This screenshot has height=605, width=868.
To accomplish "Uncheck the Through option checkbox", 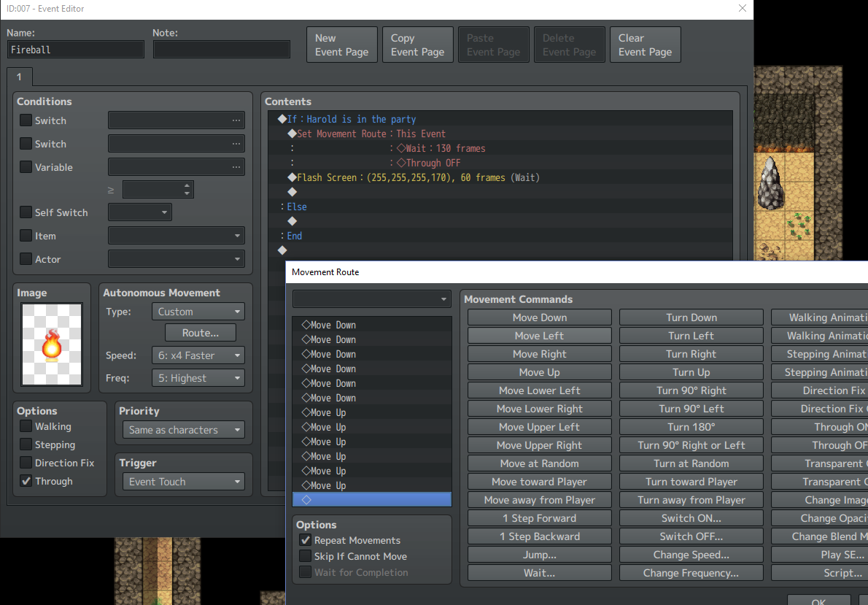I will [26, 481].
